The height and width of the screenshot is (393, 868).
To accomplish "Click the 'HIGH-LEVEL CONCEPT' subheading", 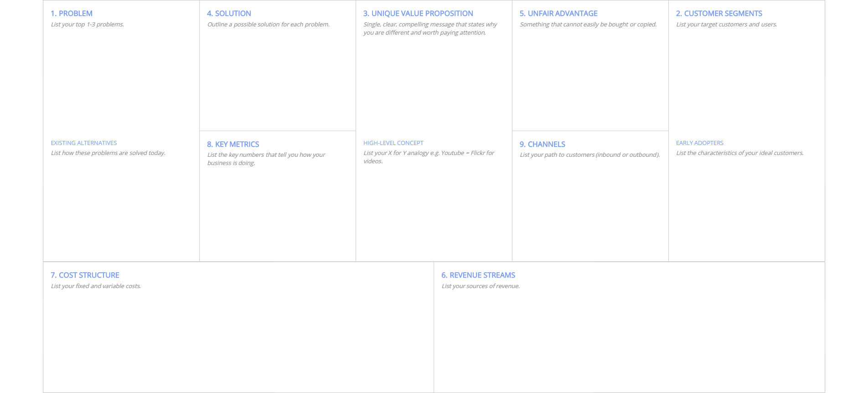I will [x=393, y=143].
